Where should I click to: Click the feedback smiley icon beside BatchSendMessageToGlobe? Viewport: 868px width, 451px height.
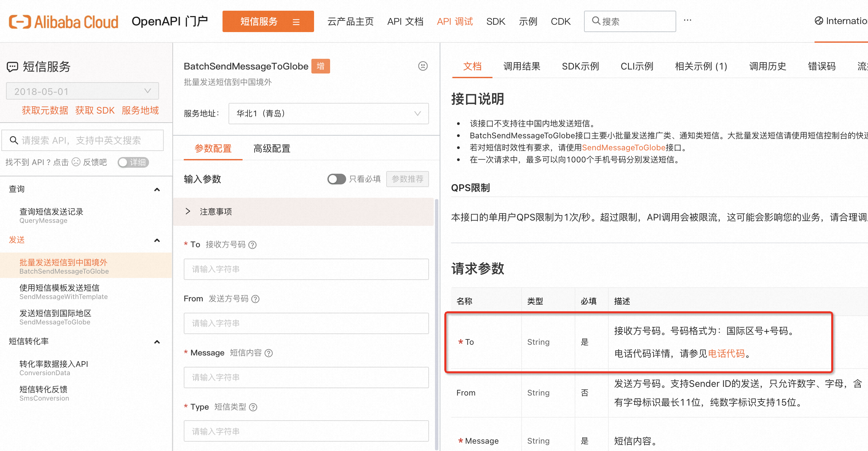coord(423,66)
